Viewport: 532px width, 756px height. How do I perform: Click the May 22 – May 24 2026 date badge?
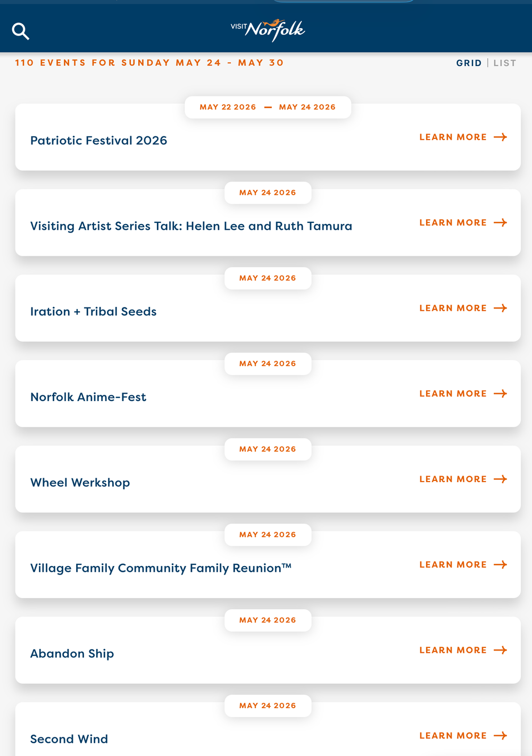tap(268, 107)
